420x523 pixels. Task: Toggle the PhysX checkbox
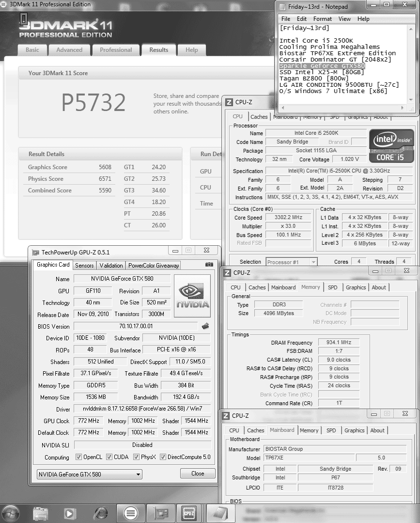click(x=136, y=457)
